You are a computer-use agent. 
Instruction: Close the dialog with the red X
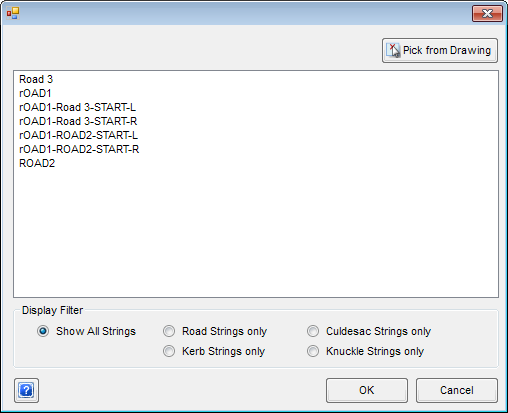click(487, 13)
